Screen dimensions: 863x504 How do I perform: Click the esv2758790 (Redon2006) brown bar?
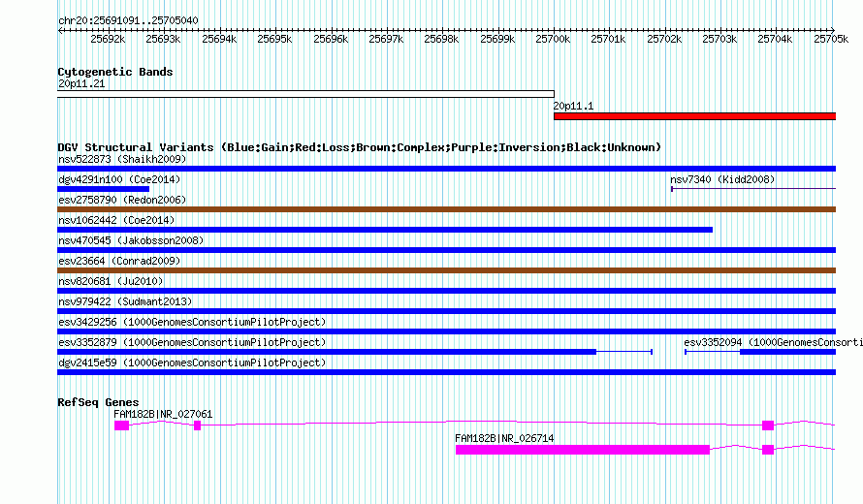(x=446, y=209)
